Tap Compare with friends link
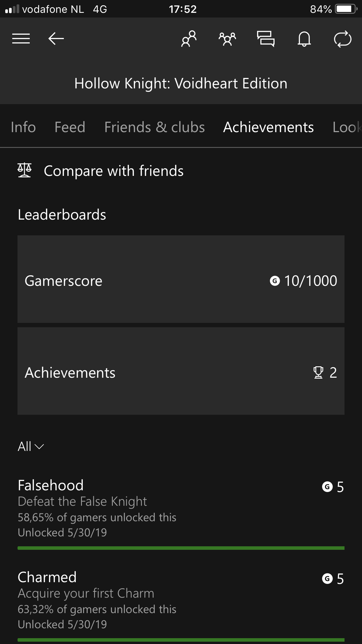Screen dimensions: 362x644 tap(114, 171)
